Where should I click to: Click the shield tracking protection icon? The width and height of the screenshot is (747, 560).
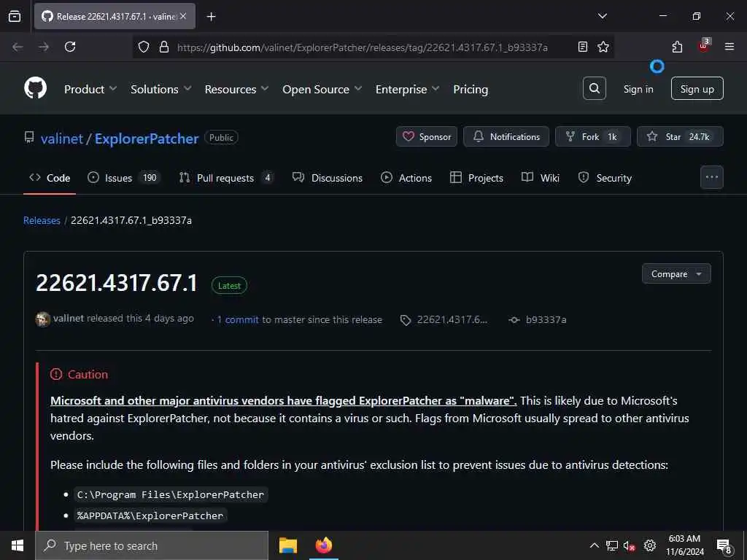pyautogui.click(x=144, y=47)
